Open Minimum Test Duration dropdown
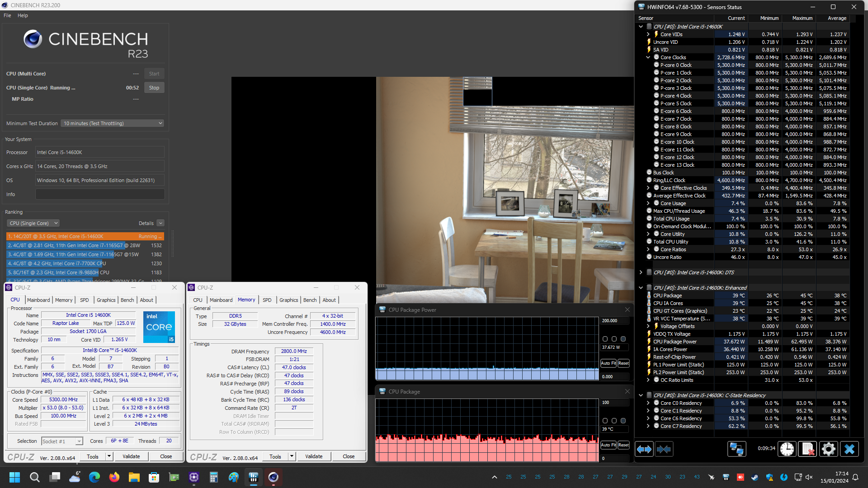Viewport: 868px width, 488px height. [x=113, y=123]
